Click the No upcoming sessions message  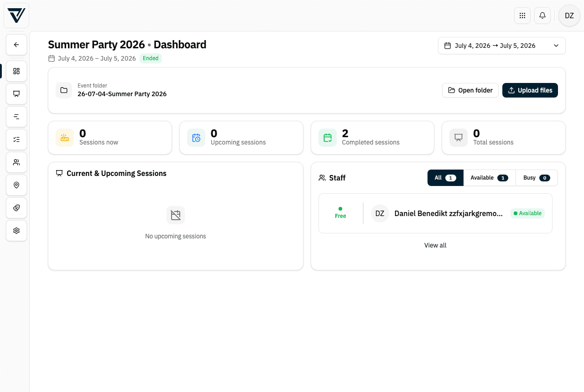pyautogui.click(x=176, y=236)
